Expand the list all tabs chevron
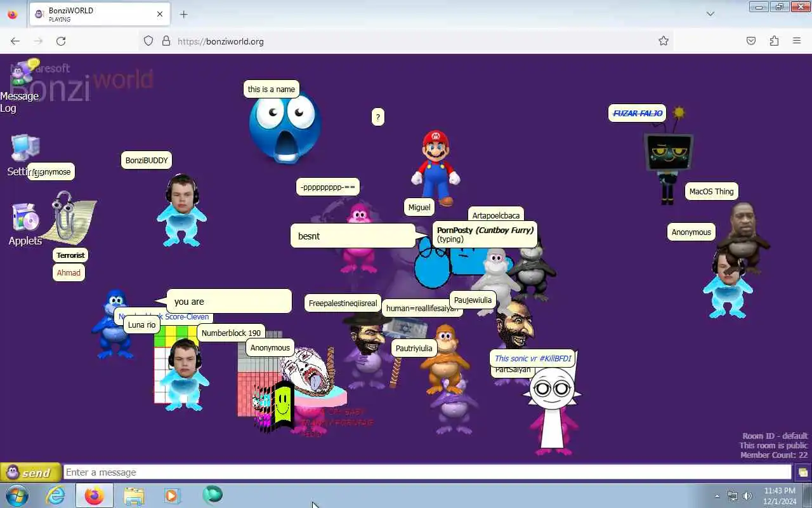This screenshot has width=812, height=508. (x=710, y=14)
